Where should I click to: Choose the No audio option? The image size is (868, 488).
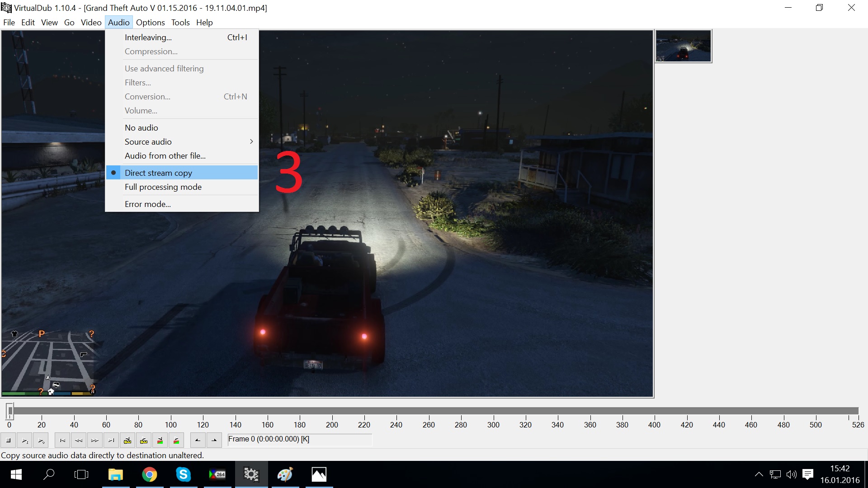tap(141, 128)
